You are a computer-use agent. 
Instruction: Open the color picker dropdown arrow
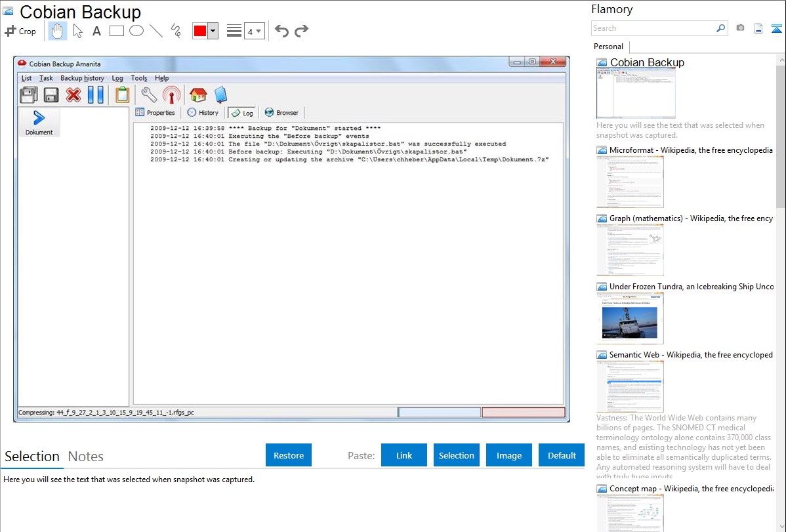pyautogui.click(x=213, y=31)
